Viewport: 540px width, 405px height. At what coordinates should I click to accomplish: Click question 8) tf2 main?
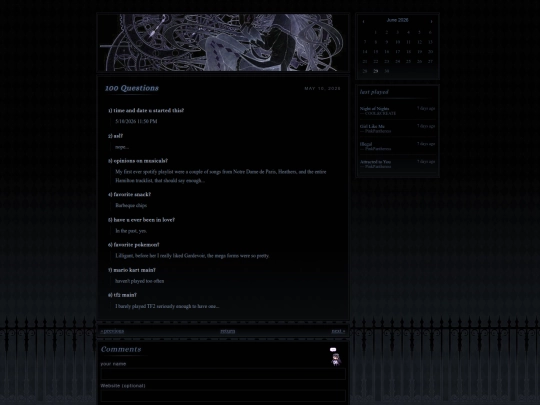coord(122,295)
